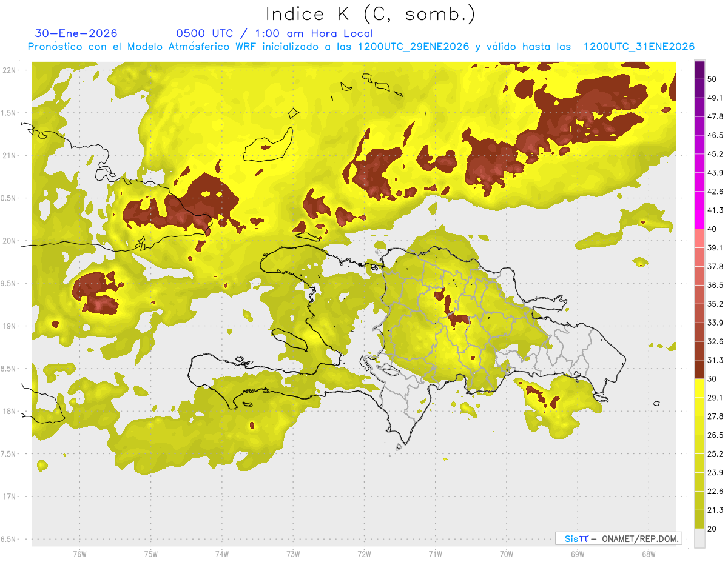Click '0500 UTC / 1:00 am Hora Local'
This screenshot has height=562, width=728.
click(274, 33)
